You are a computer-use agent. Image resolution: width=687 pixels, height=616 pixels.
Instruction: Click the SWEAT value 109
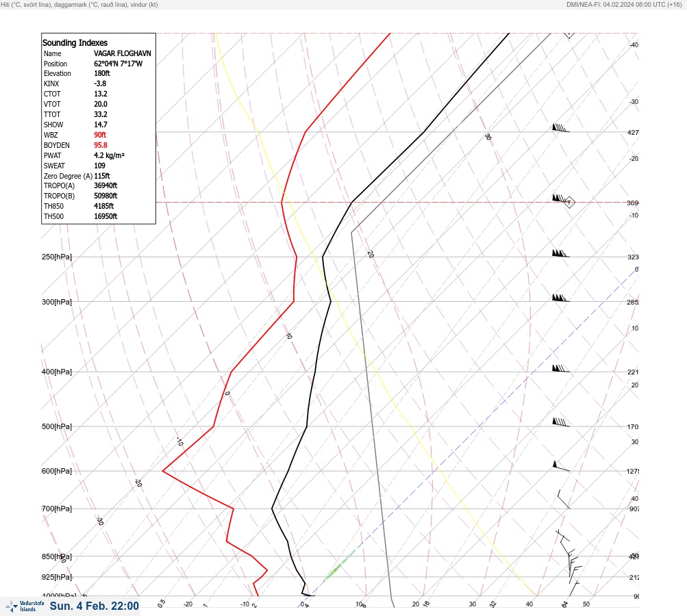pyautogui.click(x=99, y=166)
